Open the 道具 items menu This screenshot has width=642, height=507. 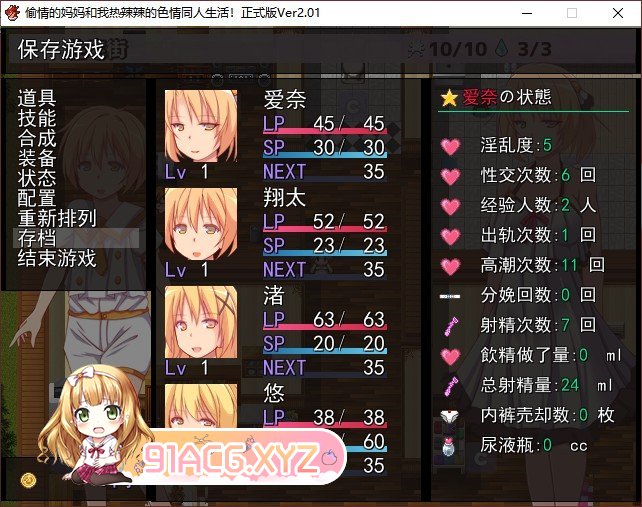point(37,98)
